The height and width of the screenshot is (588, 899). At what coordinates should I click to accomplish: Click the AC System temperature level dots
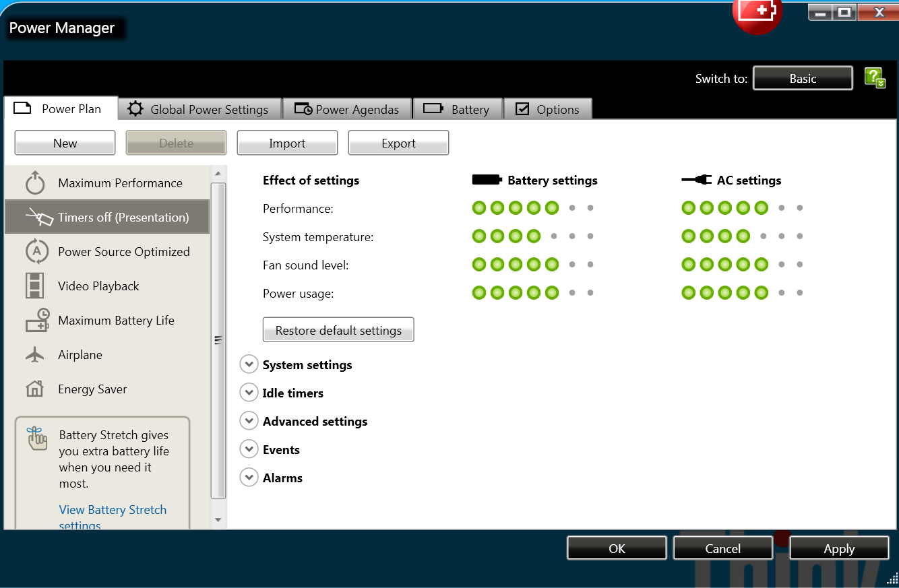tap(743, 236)
